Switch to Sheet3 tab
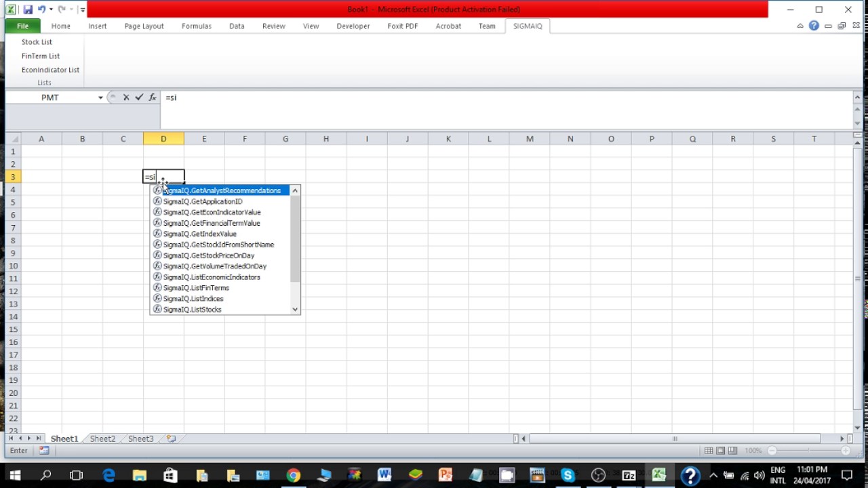This screenshot has height=488, width=868. [x=141, y=439]
